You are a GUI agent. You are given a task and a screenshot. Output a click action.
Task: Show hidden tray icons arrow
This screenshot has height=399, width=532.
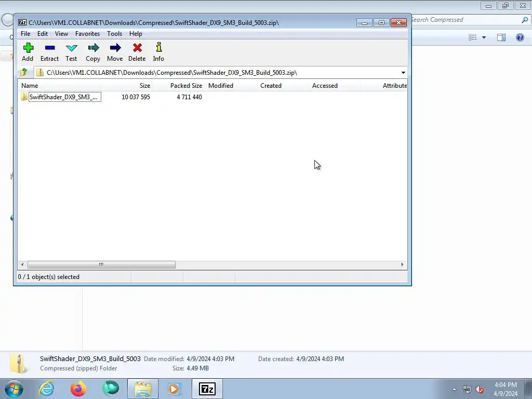(454, 389)
